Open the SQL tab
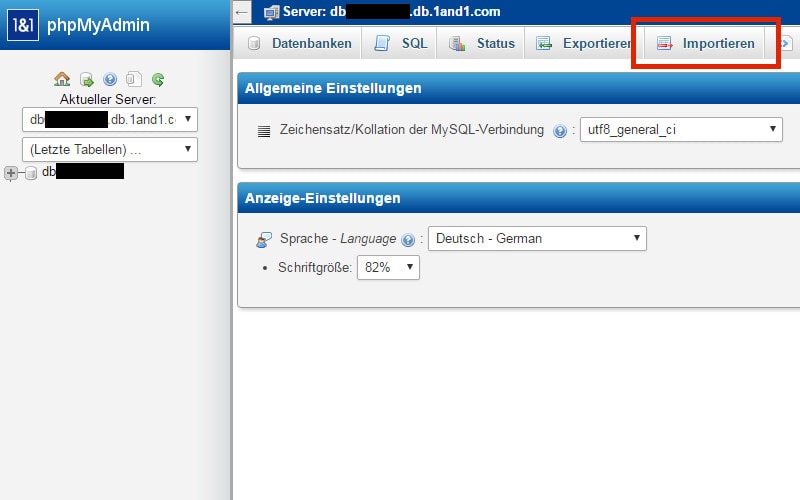Viewport: 800px width, 500px height. [399, 43]
